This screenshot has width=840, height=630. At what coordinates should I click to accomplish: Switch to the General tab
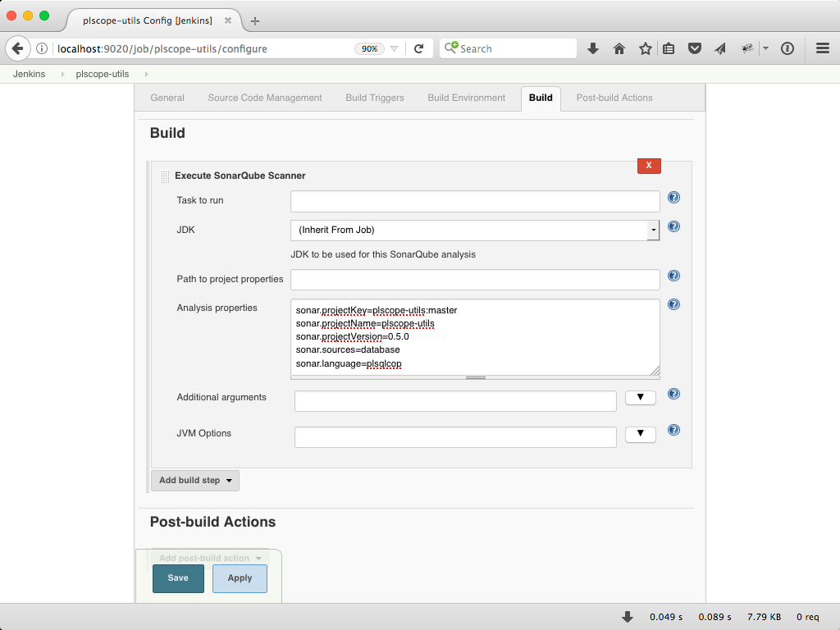click(167, 98)
